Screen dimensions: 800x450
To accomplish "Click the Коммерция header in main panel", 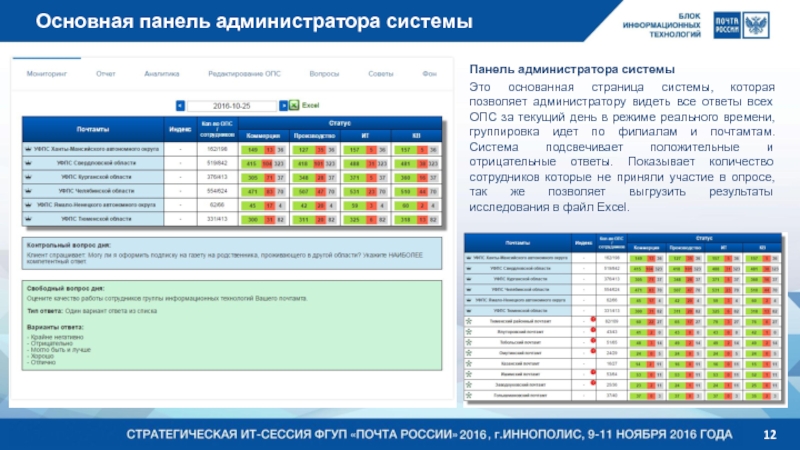I will pos(263,136).
